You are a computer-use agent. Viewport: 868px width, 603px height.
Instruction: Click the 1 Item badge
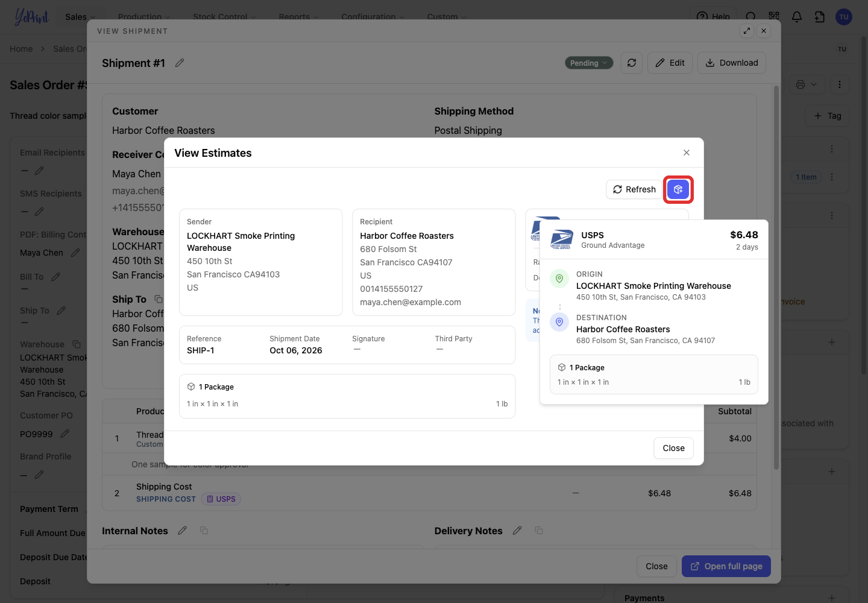pos(806,177)
